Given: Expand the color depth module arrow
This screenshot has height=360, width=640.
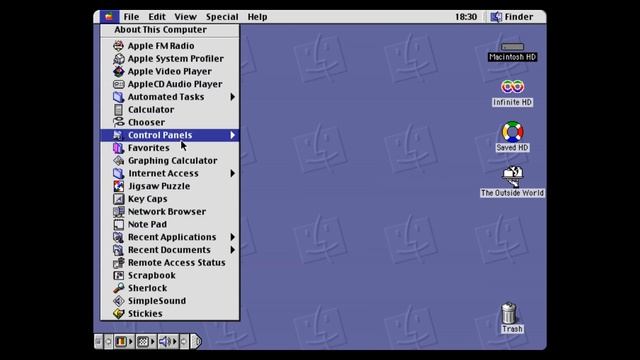Looking at the screenshot, I should coord(131,342).
